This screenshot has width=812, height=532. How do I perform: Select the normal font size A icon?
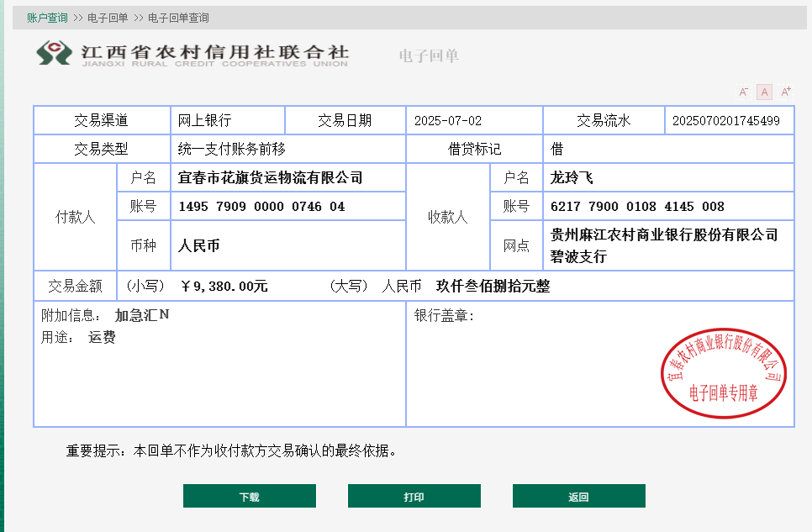click(764, 92)
